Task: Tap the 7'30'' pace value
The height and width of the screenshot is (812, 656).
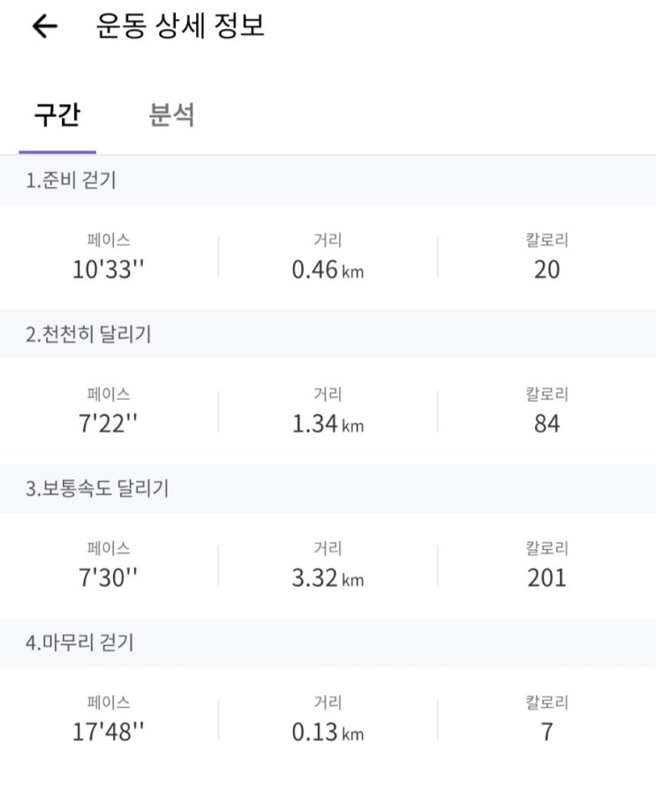Action: click(x=108, y=578)
